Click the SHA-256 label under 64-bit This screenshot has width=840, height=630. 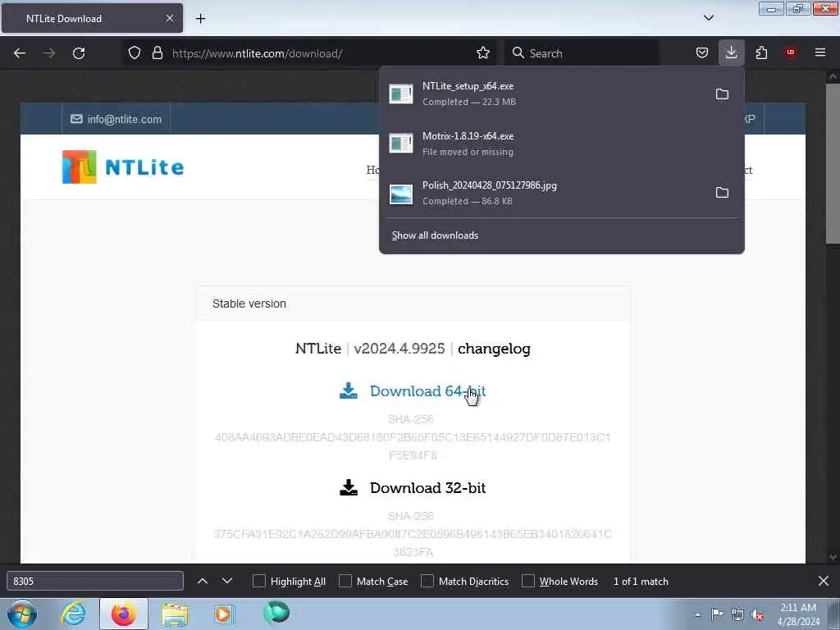411,419
